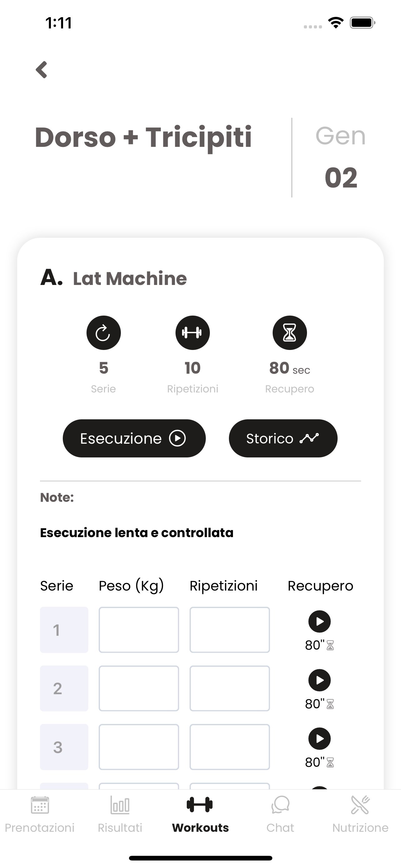Image resolution: width=401 pixels, height=868 pixels.
Task: Open Storico history button
Action: tap(283, 438)
